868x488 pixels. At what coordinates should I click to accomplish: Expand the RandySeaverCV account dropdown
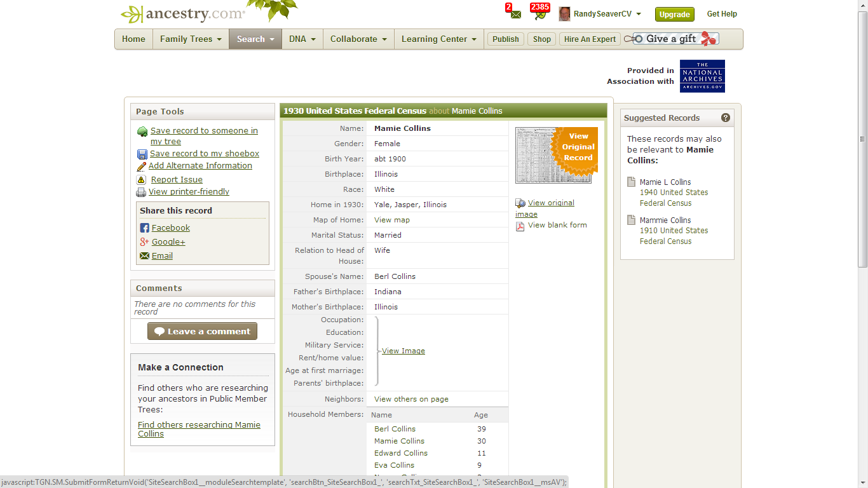[x=639, y=14]
